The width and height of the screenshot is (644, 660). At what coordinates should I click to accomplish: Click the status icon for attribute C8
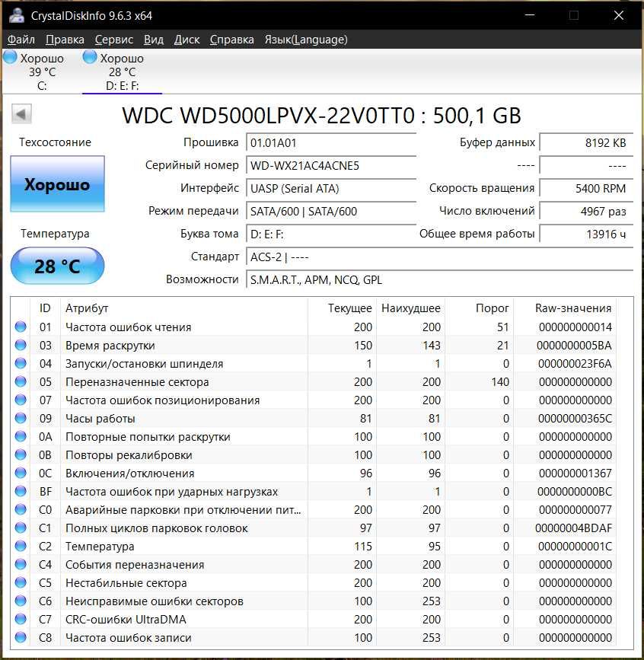click(x=21, y=637)
